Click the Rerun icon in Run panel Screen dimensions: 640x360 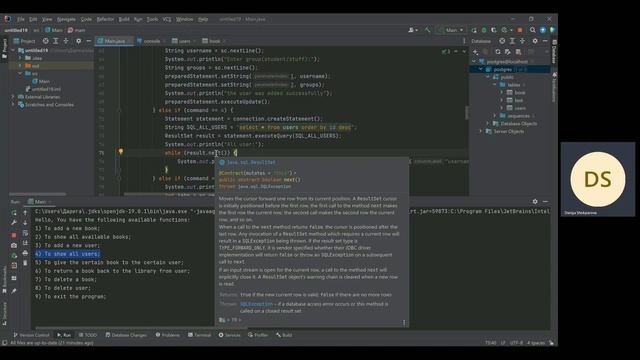tap(14, 213)
